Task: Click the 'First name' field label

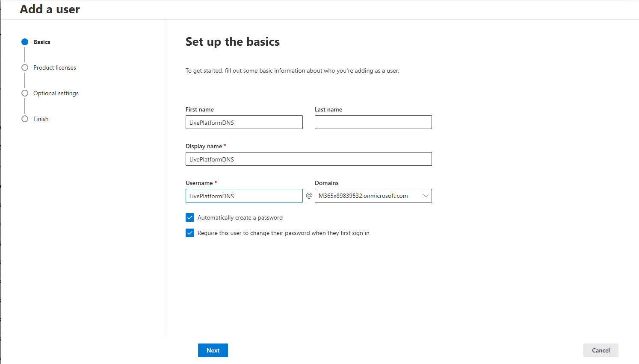Action: click(x=199, y=109)
